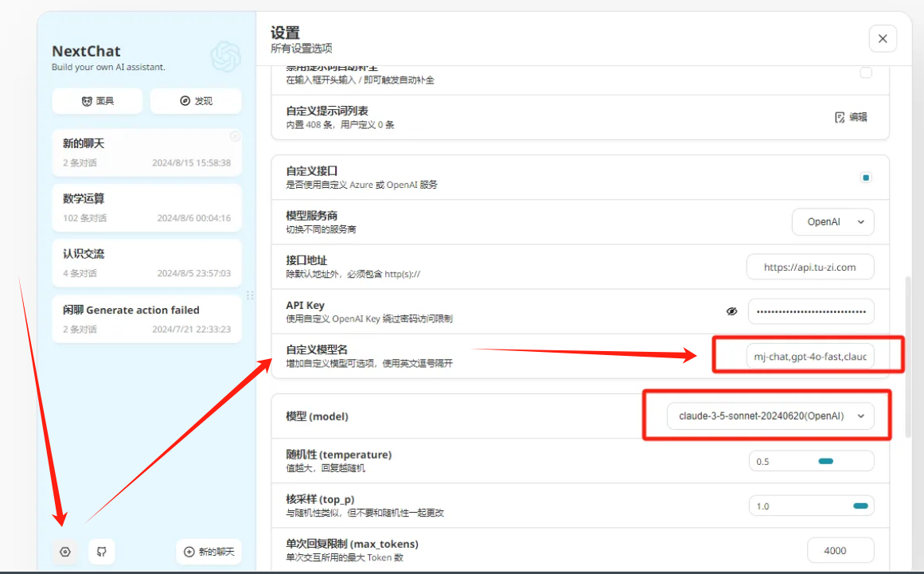This screenshot has width=924, height=574.
Task: Show the API Key with eye icon
Action: tap(732, 311)
